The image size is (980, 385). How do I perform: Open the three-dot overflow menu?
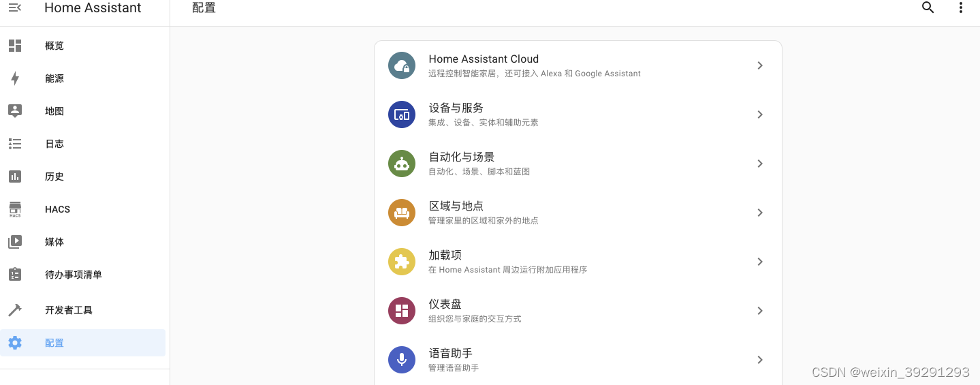point(961,7)
